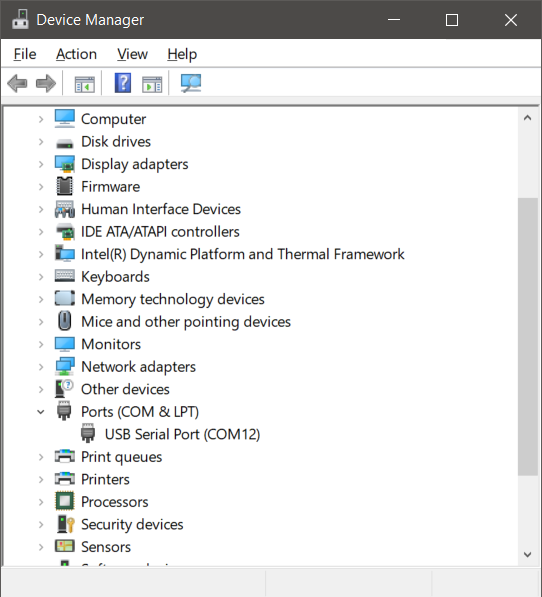Viewport: 542px width, 597px height.
Task: Click the Intel Dynamic Platform icon
Action: pyautogui.click(x=65, y=254)
